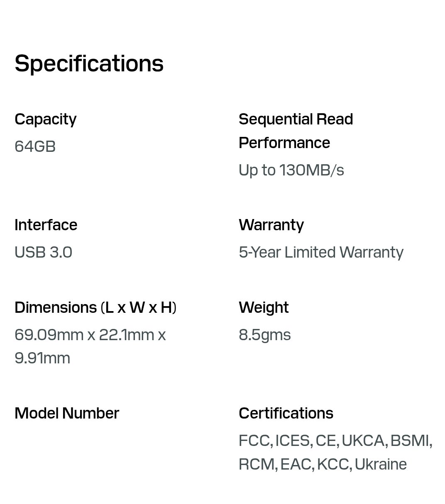Click the Up to 130MB/s value
445x504 pixels.
coord(291,170)
